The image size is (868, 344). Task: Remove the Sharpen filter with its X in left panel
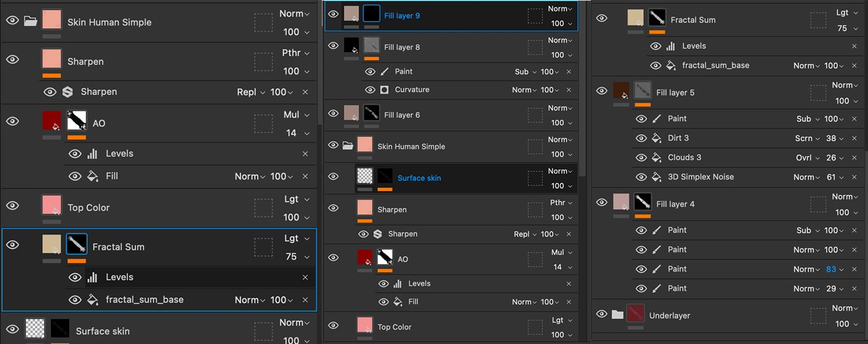pos(305,92)
